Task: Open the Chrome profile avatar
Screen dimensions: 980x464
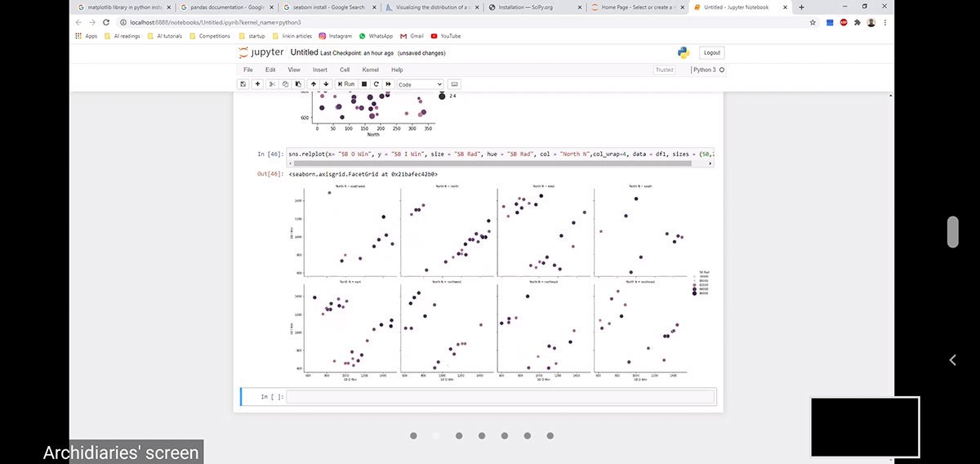Action: click(x=871, y=22)
